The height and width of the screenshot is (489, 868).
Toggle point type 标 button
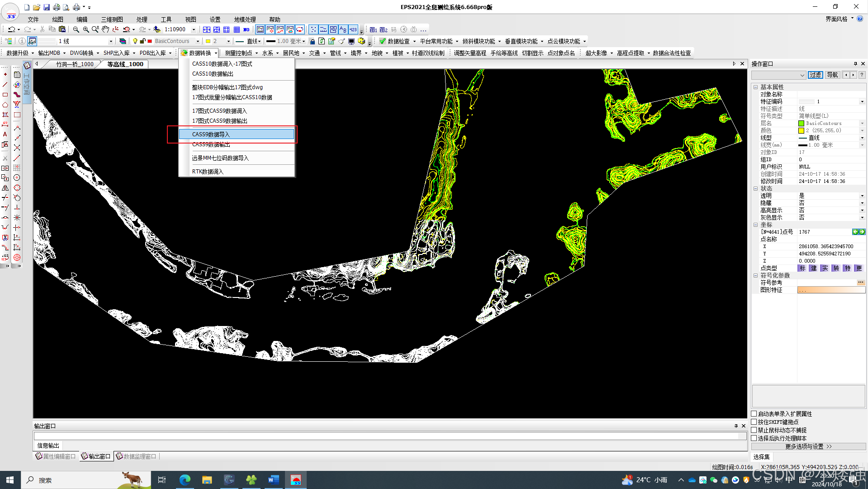[802, 268]
